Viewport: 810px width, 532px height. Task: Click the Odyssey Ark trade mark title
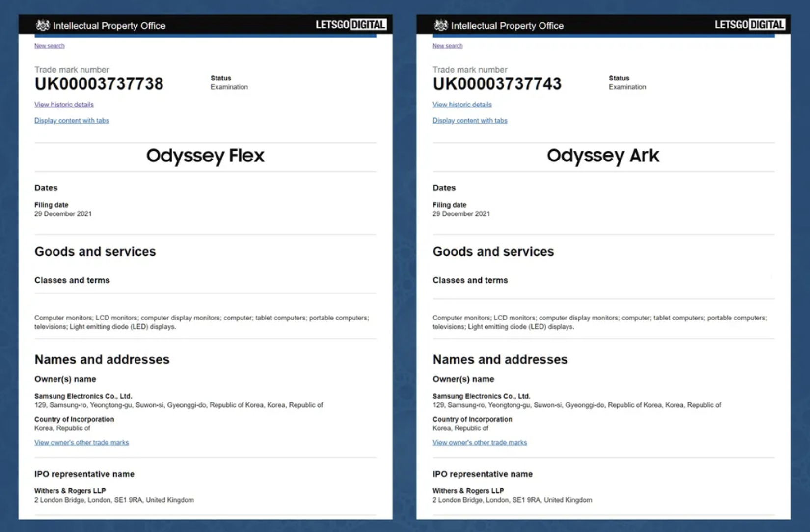(603, 156)
